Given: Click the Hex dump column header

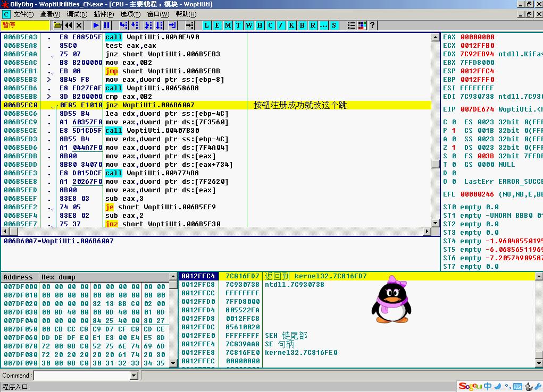Looking at the screenshot, I should (104, 277).
